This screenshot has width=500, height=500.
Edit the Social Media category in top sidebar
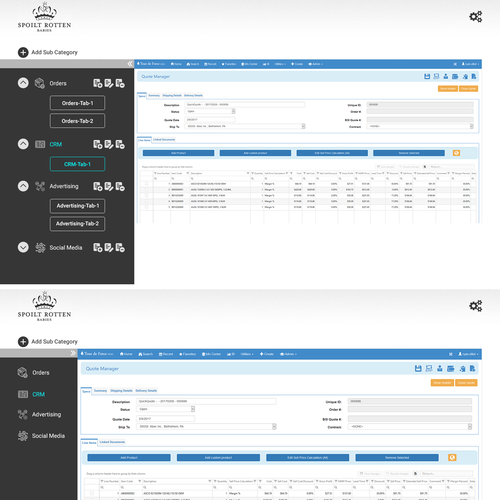coord(109,248)
